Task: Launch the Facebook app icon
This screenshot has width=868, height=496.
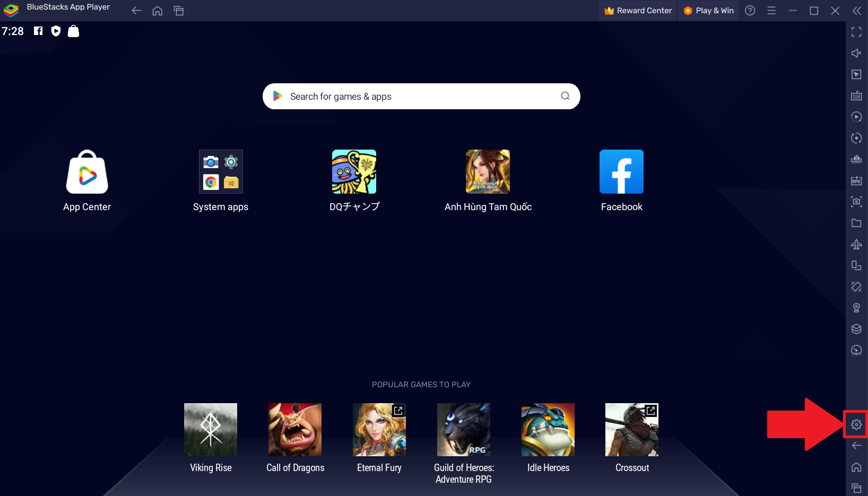Action: 622,171
